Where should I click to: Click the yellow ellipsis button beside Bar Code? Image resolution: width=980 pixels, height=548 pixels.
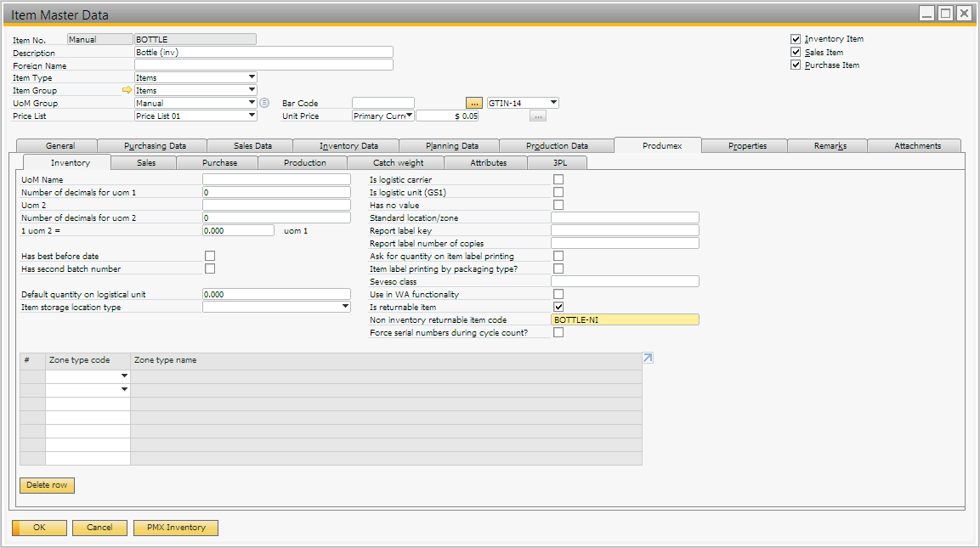coord(474,103)
